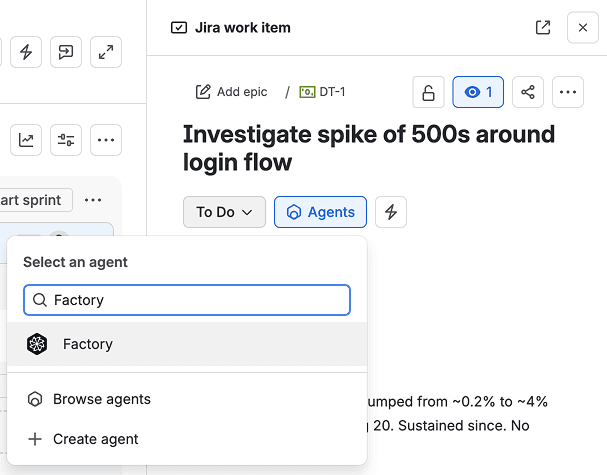Click the lock restrictions icon

coord(428,92)
